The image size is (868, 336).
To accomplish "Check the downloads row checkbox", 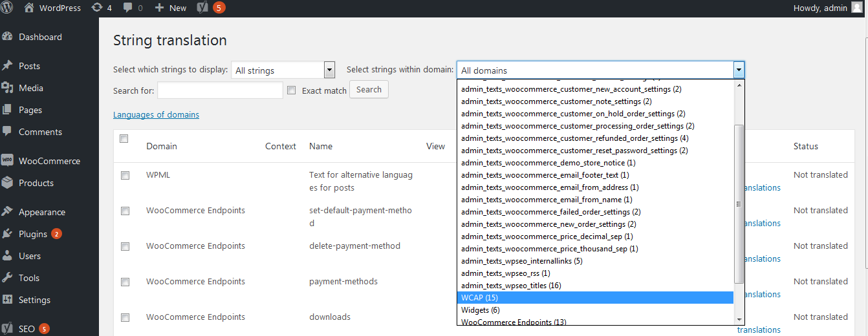I will point(125,317).
